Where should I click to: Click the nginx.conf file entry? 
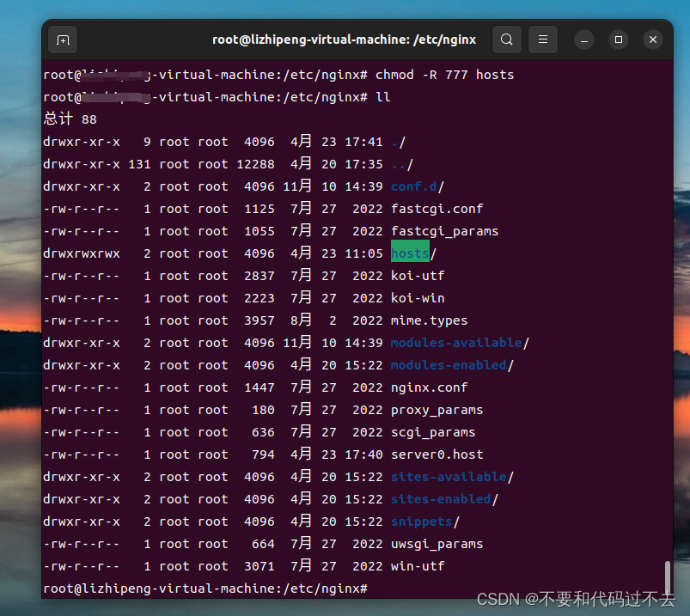pyautogui.click(x=429, y=387)
